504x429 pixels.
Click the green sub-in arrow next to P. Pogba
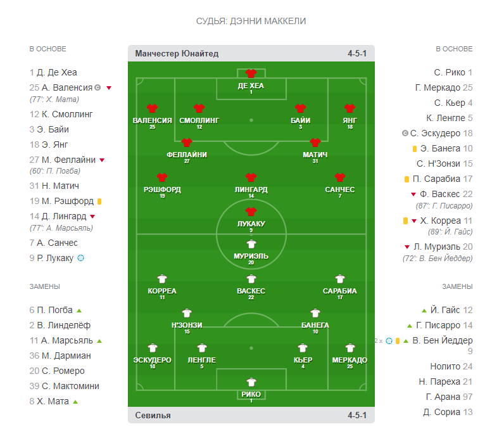(79, 311)
